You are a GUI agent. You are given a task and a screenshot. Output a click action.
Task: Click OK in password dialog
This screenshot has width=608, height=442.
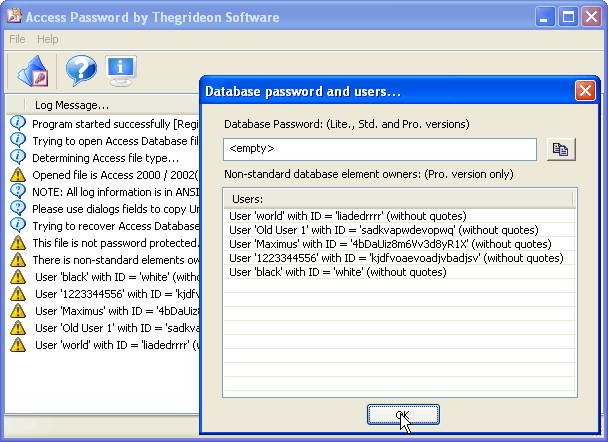tap(403, 415)
